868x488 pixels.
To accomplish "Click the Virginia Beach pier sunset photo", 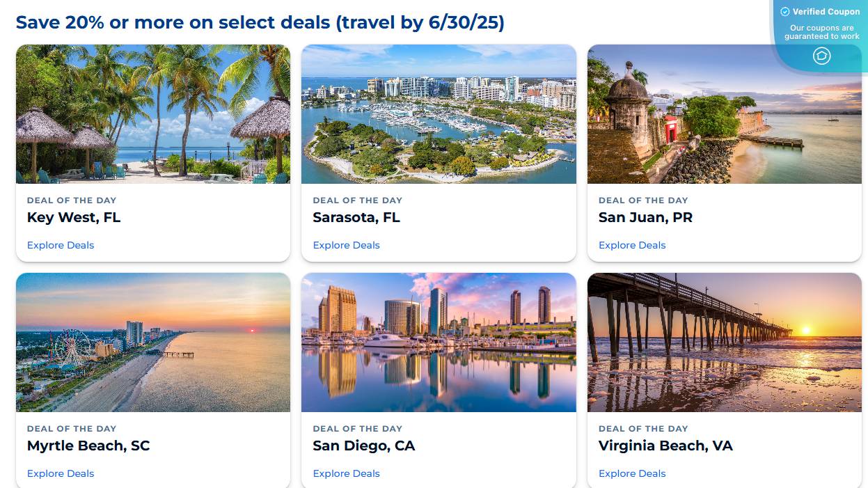I will pyautogui.click(x=725, y=342).
